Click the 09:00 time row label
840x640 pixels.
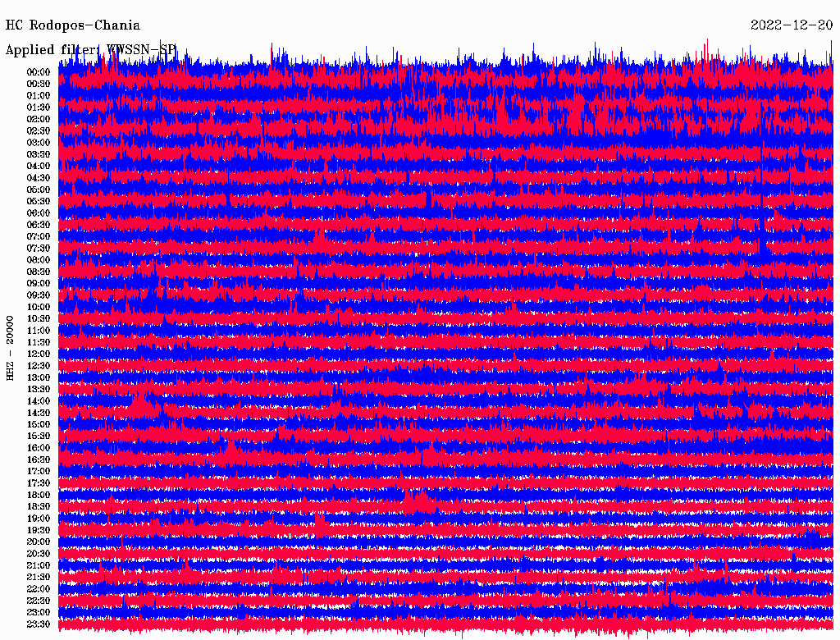pos(39,284)
